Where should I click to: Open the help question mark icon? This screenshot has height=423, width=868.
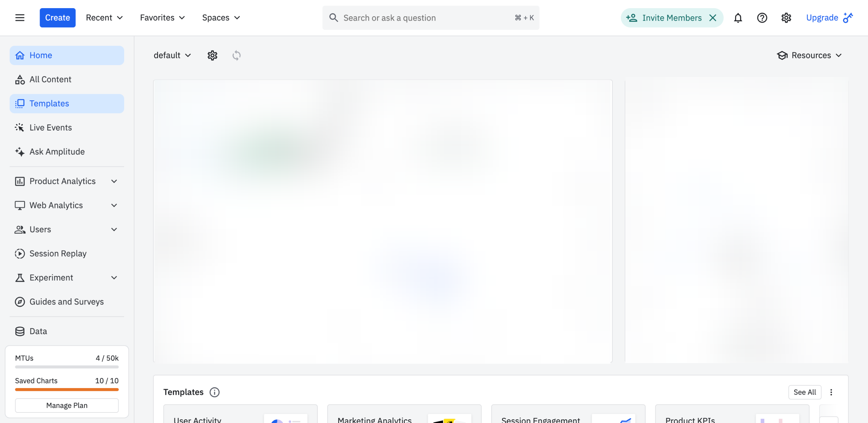click(762, 18)
